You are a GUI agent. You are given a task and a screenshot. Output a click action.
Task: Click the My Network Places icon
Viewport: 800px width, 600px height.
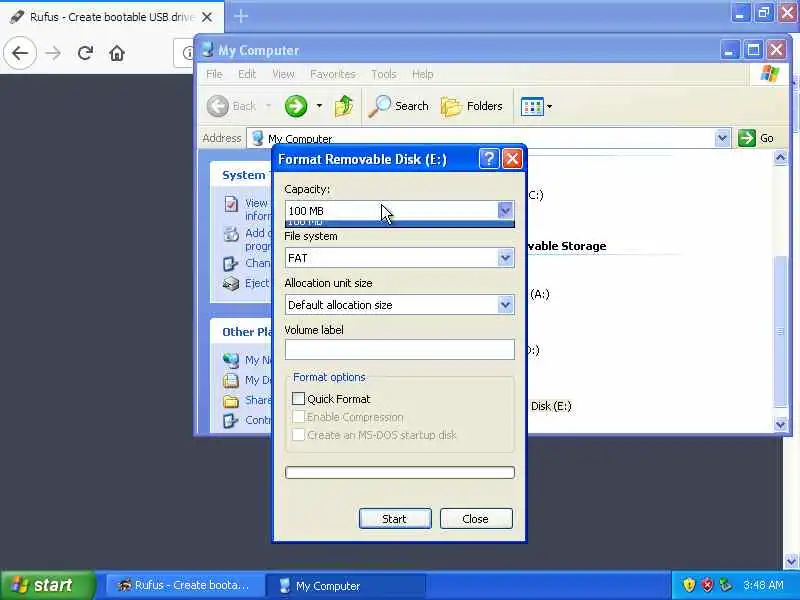[x=231, y=360]
